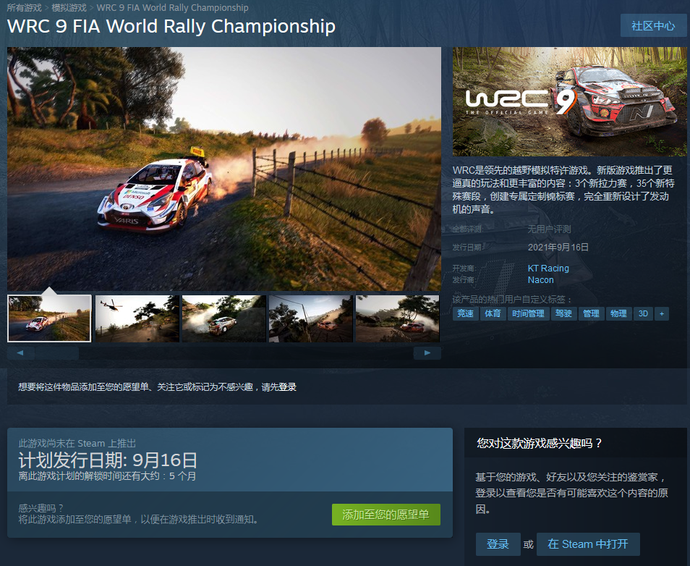Select the 物理 physics tag
Viewport: 690px width, 566px height.
pos(618,314)
